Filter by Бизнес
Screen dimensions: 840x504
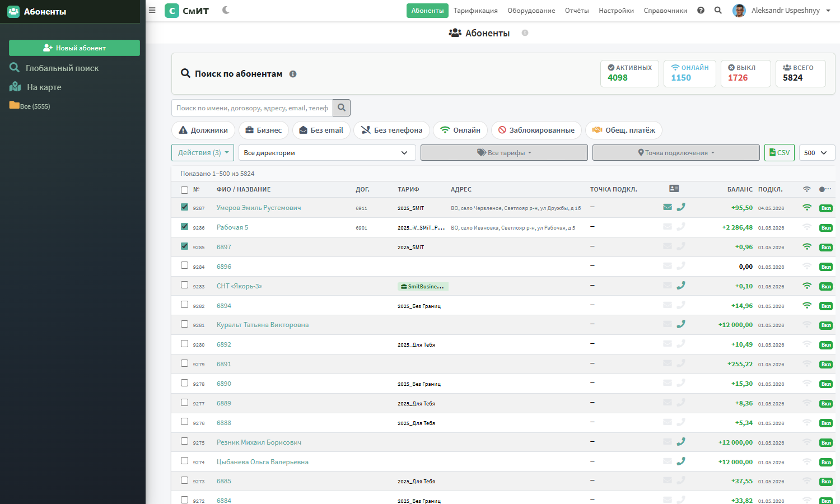tap(264, 130)
